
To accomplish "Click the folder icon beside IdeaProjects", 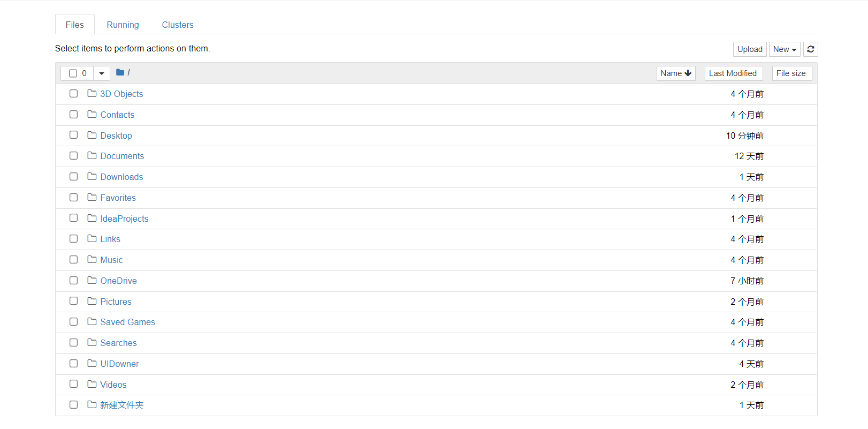I will coord(92,218).
